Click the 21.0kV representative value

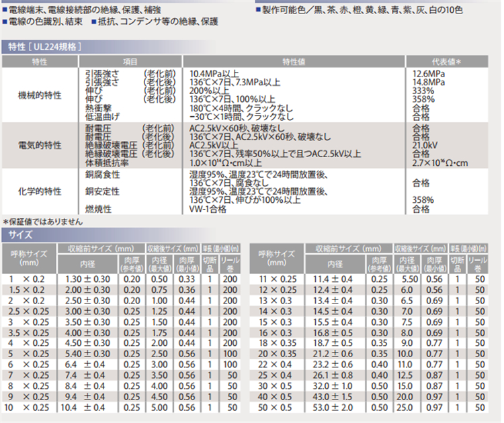426,144
